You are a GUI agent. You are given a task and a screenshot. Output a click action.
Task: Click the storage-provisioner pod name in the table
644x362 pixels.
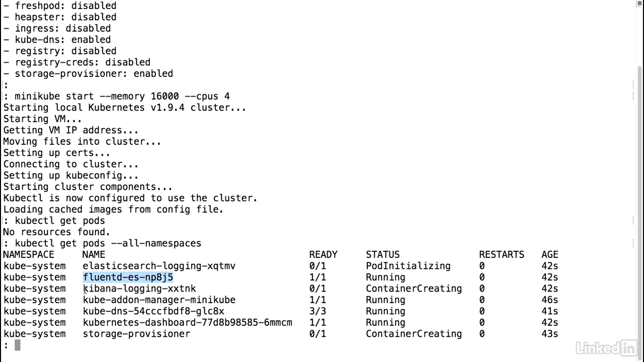click(136, 334)
